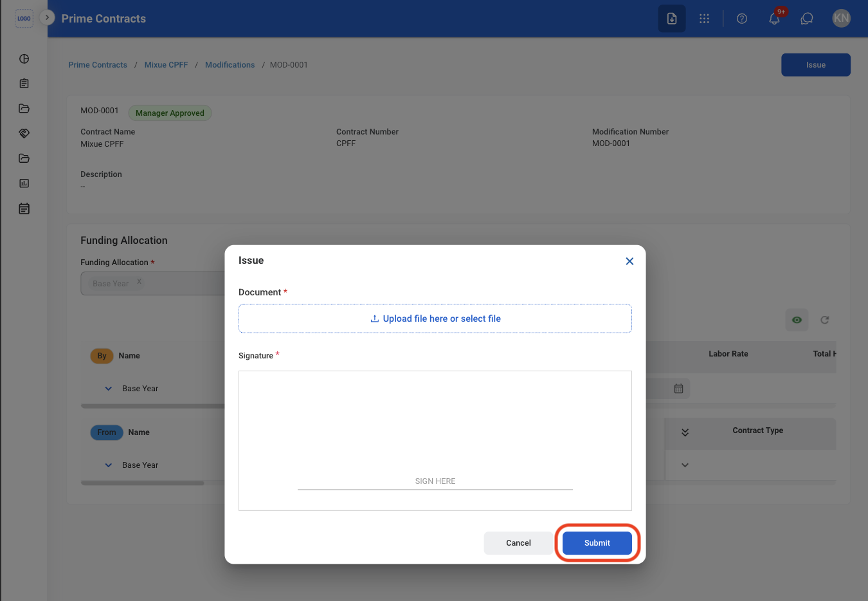Toggle the green eye visibility button
Viewport: 868px width, 601px height.
coord(797,320)
